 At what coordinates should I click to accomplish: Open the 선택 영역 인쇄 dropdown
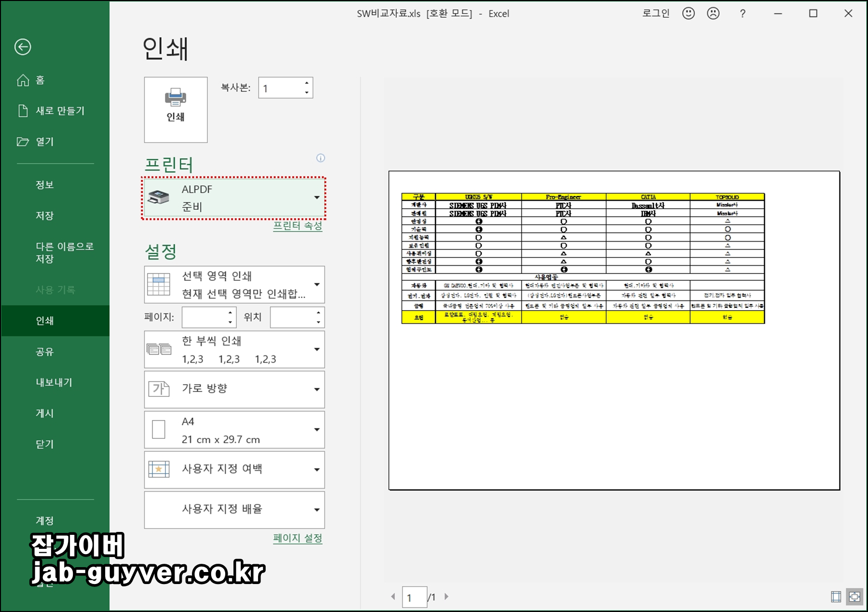234,285
